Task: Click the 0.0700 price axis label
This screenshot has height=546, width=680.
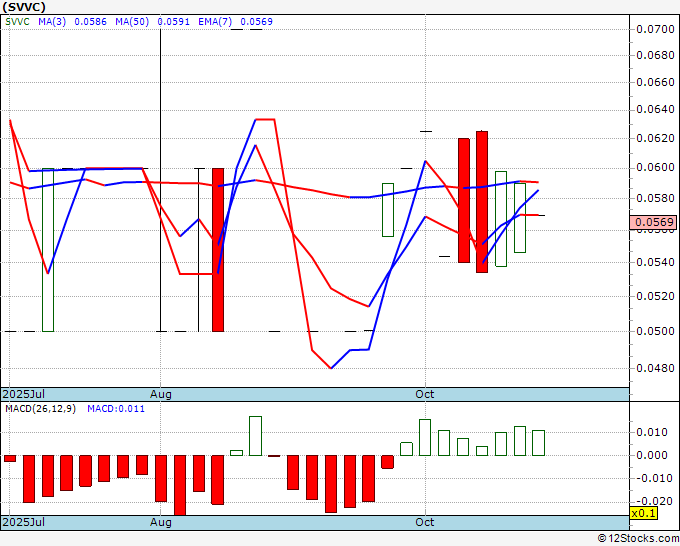Action: coord(655,29)
